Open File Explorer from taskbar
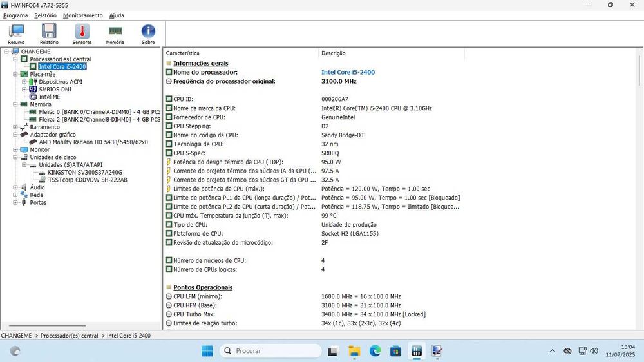The image size is (644, 362). coord(354,351)
